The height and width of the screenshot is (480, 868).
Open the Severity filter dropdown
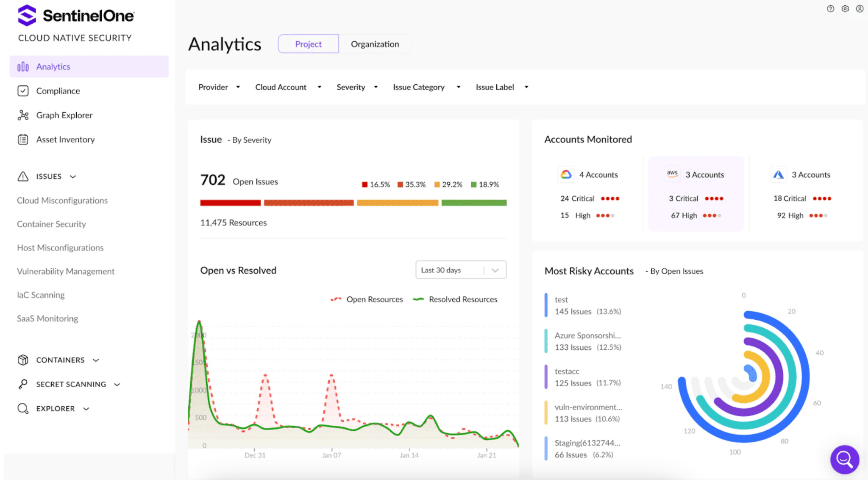357,87
